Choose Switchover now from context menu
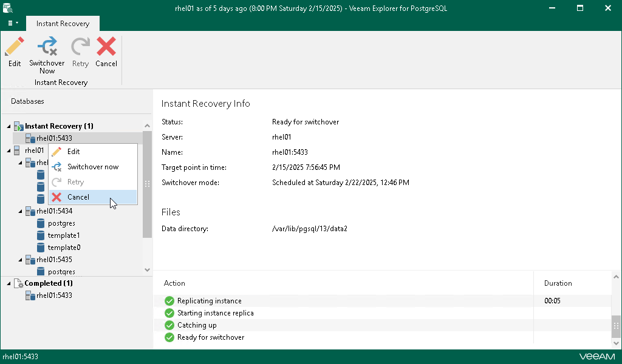This screenshot has height=364, width=622. pos(93,167)
